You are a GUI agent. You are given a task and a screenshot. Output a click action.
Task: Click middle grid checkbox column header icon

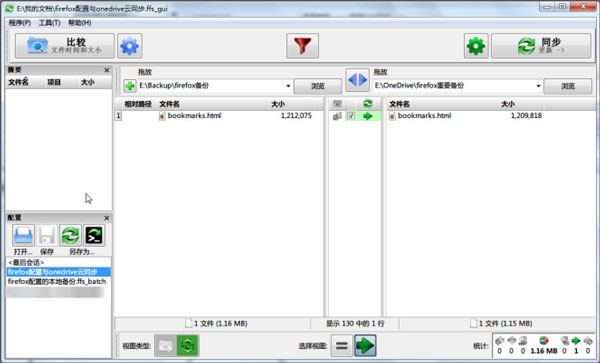click(x=337, y=104)
